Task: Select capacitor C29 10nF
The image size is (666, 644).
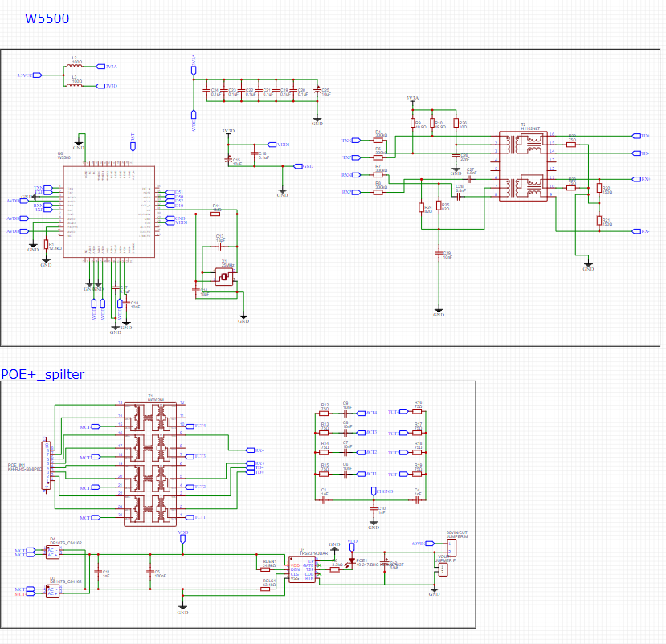Action: pos(439,254)
